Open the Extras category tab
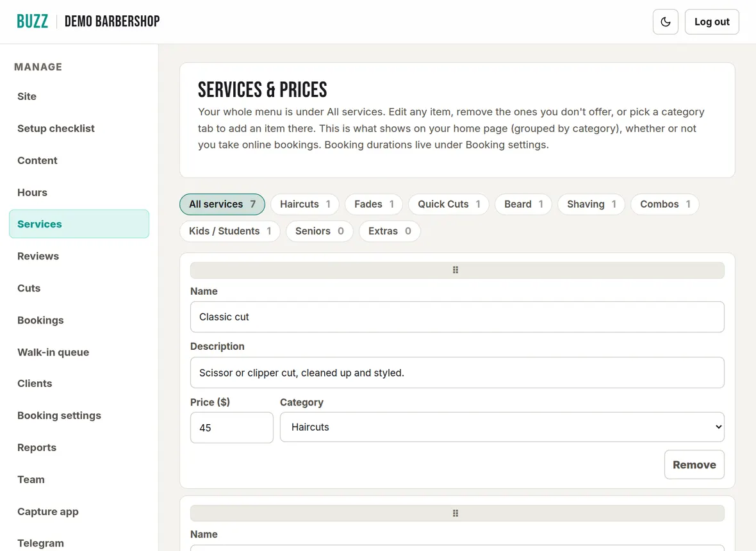756x551 pixels. tap(390, 231)
